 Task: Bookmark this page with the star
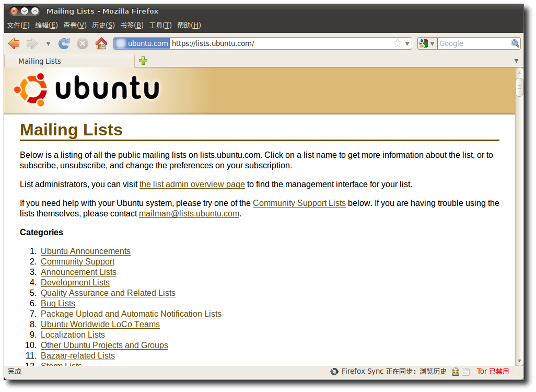397,43
